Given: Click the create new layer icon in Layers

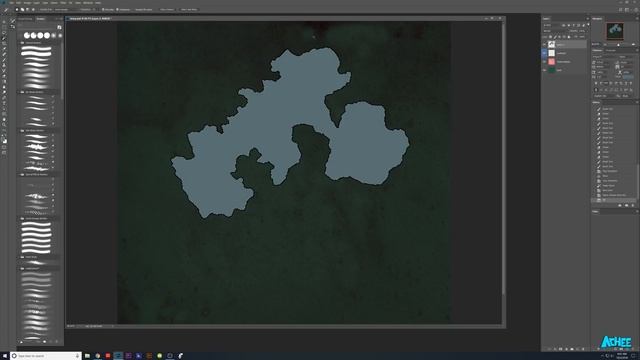Looking at the screenshot, I should [x=578, y=349].
